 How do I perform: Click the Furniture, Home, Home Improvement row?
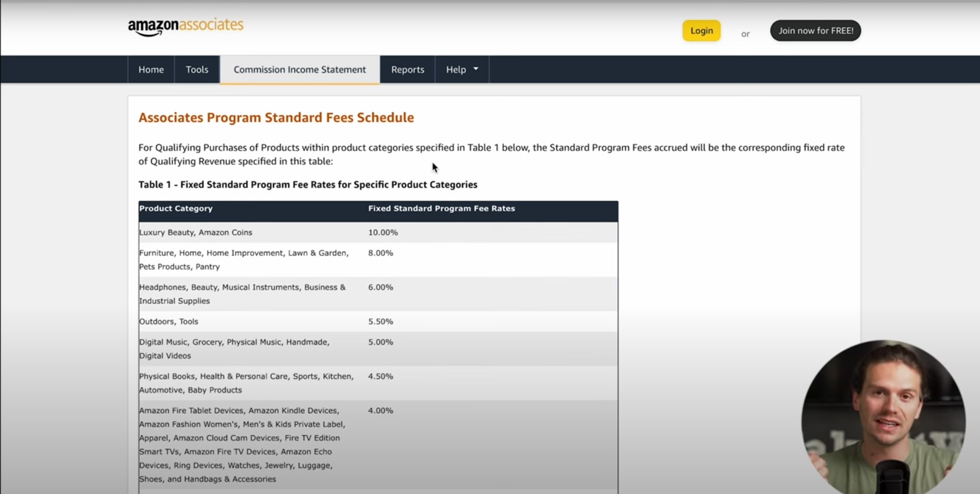coord(378,260)
